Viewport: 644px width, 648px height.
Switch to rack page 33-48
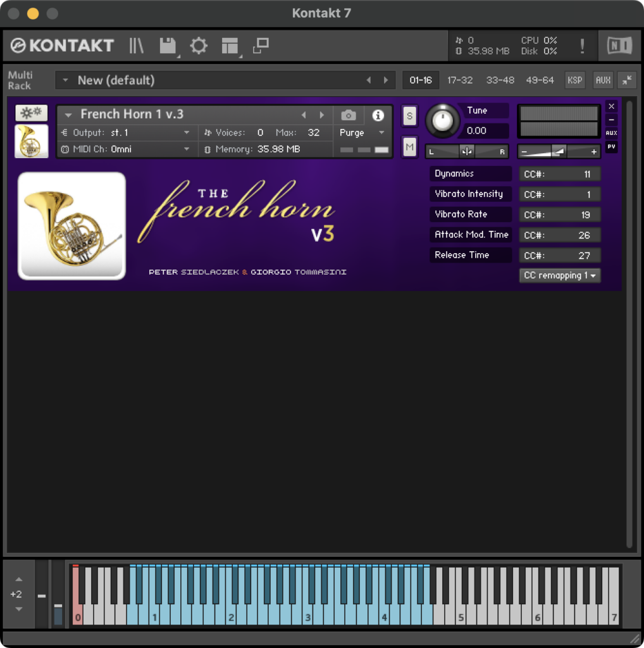tap(500, 80)
